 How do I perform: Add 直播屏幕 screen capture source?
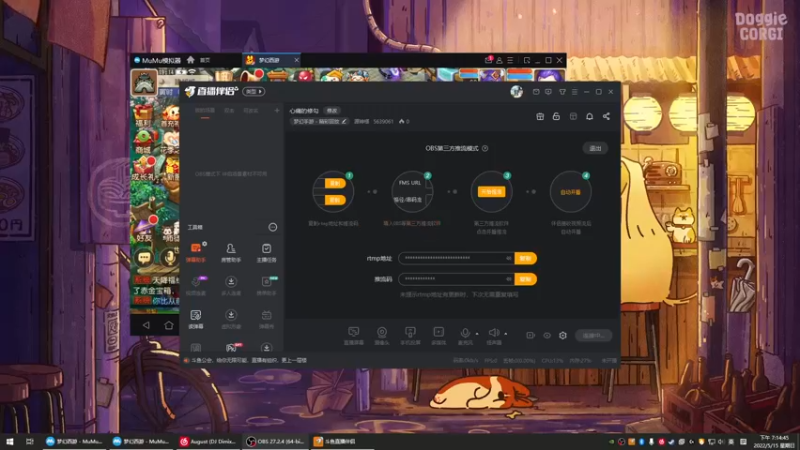(x=354, y=336)
